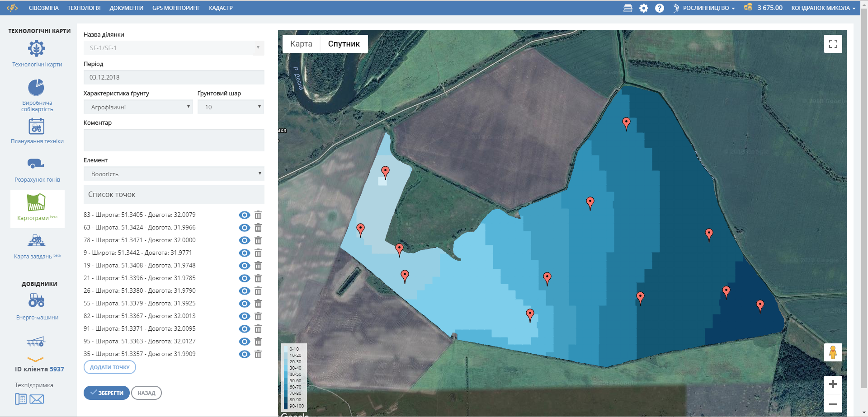Open Енерго-машини tractor icon
This screenshot has height=417, width=868.
(36, 300)
